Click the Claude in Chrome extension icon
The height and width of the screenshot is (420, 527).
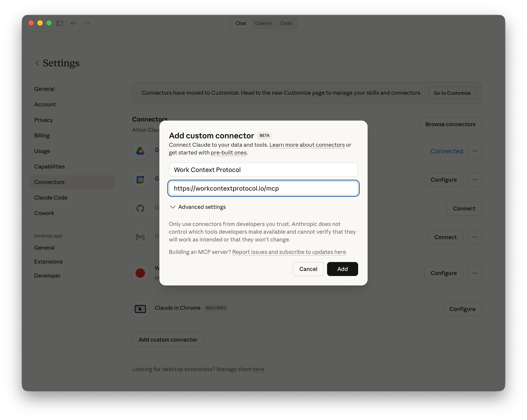[140, 309]
